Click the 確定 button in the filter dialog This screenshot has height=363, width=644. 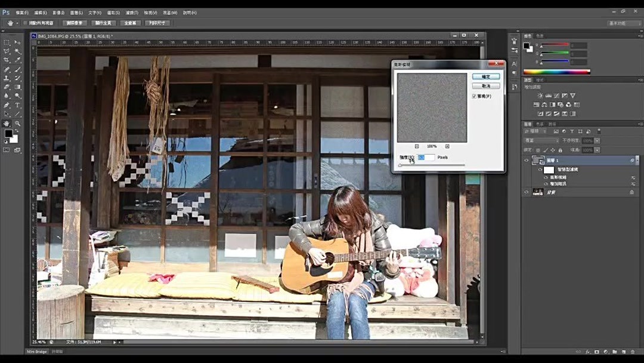(x=487, y=76)
